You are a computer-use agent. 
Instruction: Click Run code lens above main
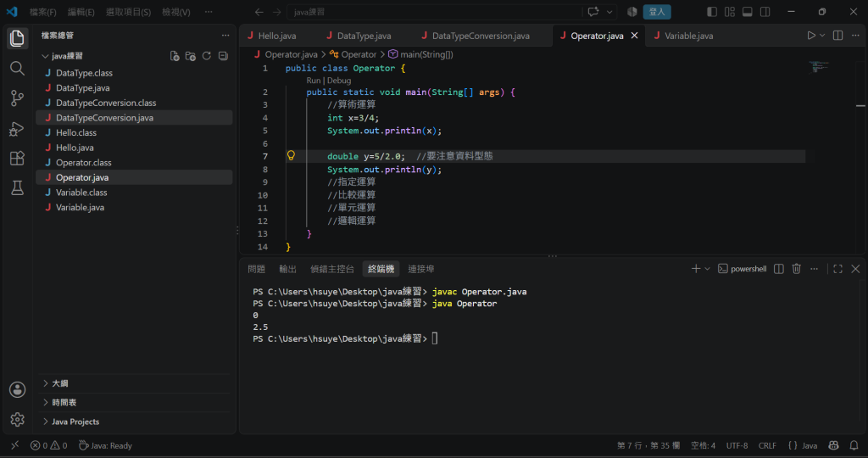pyautogui.click(x=314, y=81)
